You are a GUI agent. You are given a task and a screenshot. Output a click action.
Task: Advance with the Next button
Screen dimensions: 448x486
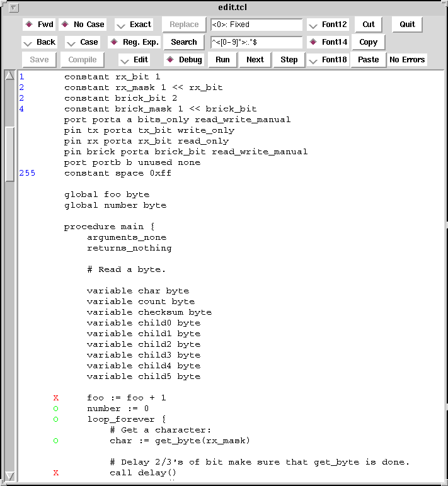255,60
